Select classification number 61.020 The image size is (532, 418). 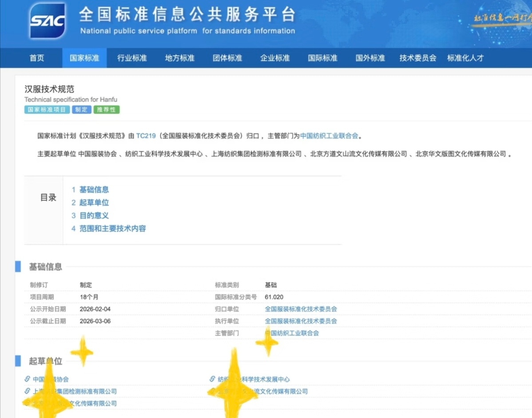click(x=274, y=297)
